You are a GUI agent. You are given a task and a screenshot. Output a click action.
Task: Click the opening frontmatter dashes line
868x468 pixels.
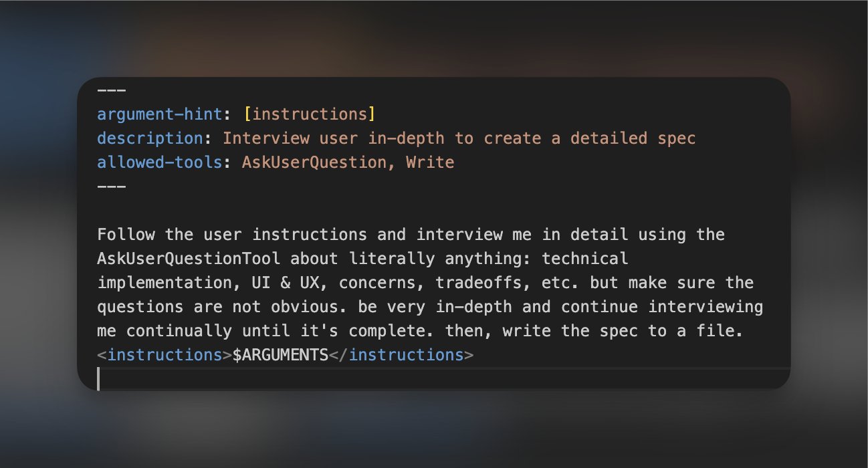pos(111,90)
